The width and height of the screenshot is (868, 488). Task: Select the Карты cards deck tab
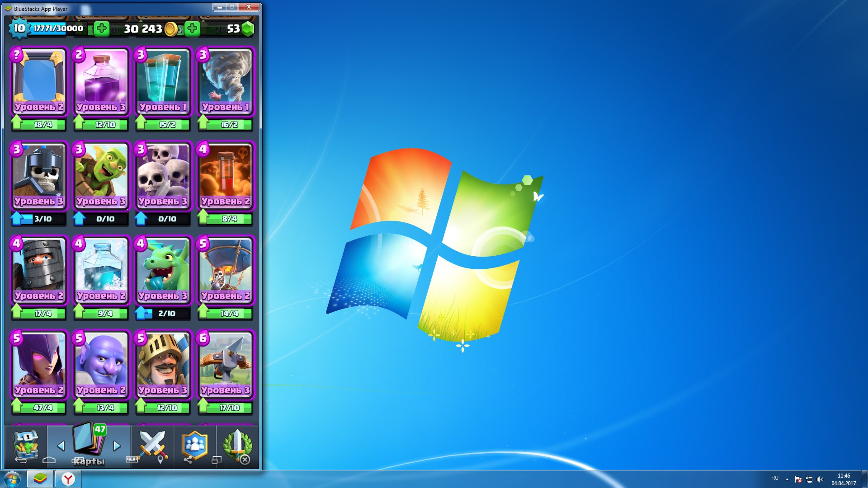pyautogui.click(x=89, y=445)
